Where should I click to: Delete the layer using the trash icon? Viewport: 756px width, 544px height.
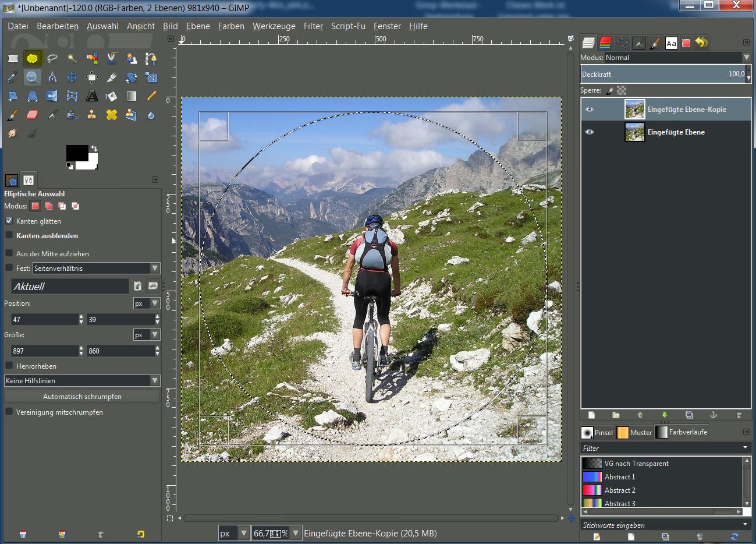coord(739,415)
